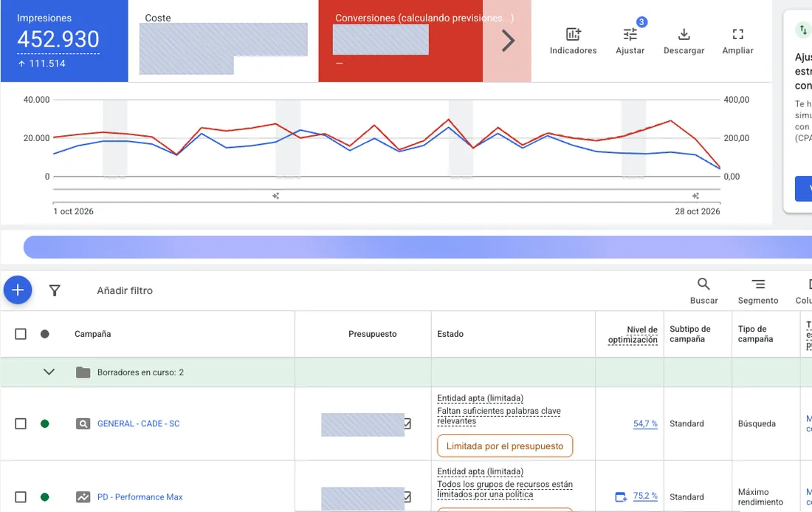
Task: Click Añadir filtro field
Action: point(124,290)
